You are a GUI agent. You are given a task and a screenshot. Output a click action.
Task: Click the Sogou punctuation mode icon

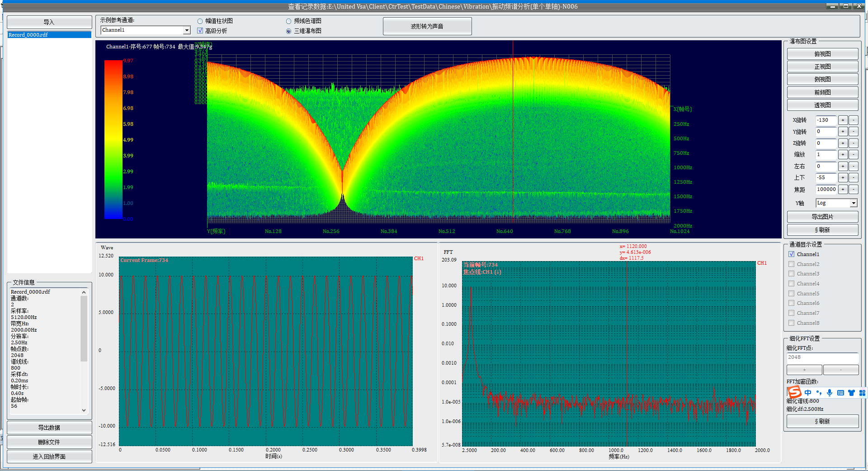click(819, 393)
